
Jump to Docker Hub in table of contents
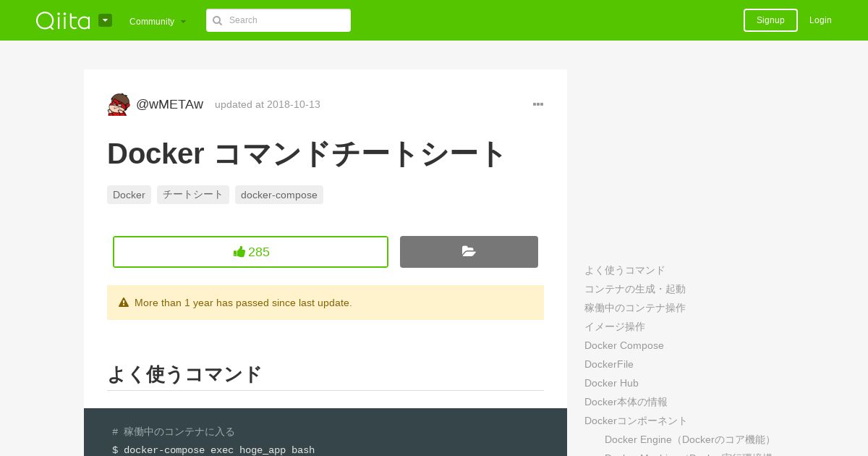tap(611, 383)
